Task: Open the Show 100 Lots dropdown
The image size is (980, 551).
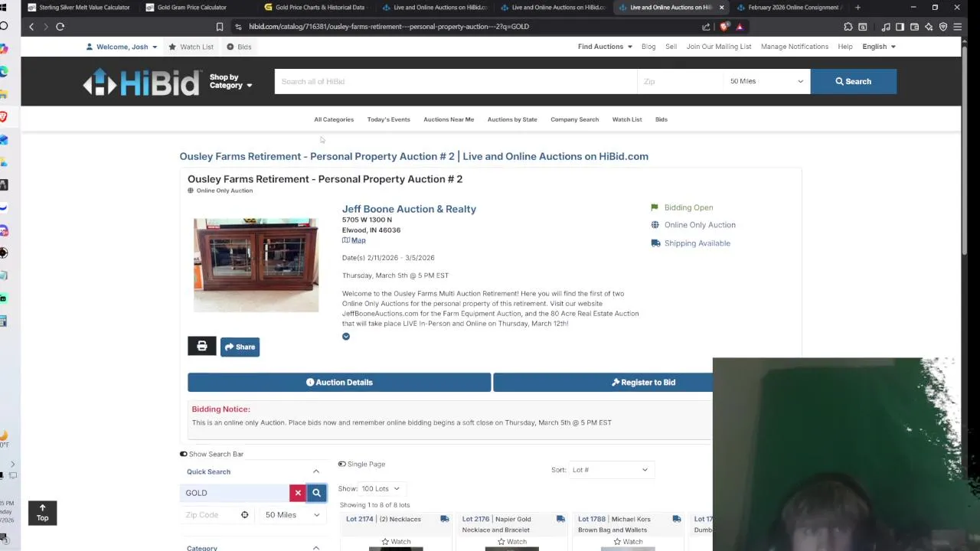Action: 381,488
